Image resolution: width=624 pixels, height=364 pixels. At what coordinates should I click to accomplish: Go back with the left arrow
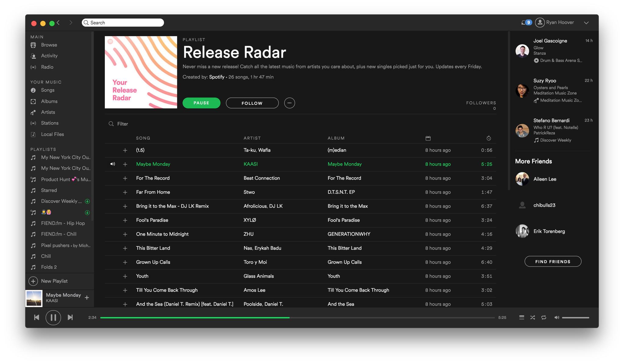pos(58,23)
